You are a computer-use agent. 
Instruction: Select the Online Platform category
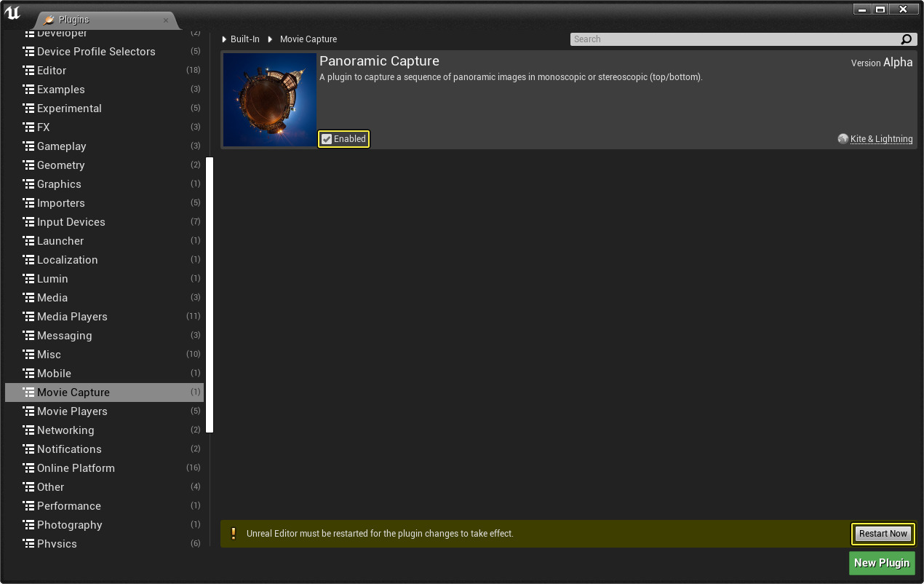[x=76, y=468]
